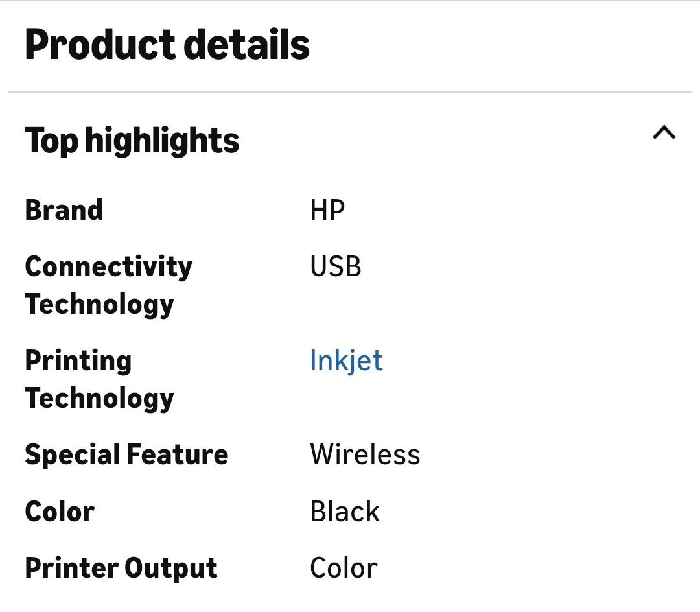Screen dimensions: 700x612
Task: Select the USB connectivity value
Action: pyautogui.click(x=336, y=266)
